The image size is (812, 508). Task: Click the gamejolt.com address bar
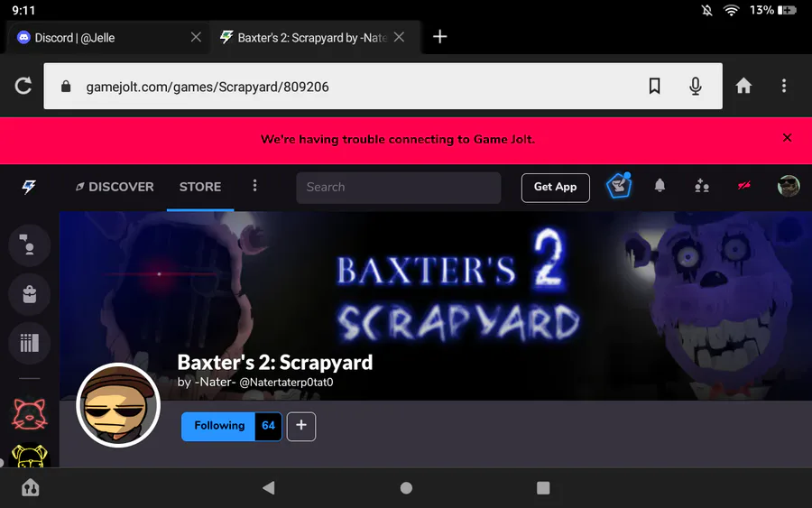383,86
